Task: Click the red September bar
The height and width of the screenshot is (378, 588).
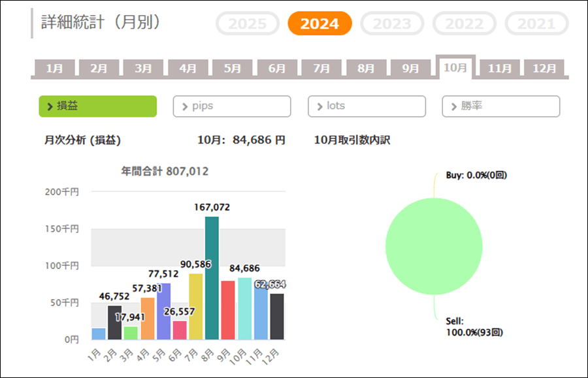Action: 228,310
